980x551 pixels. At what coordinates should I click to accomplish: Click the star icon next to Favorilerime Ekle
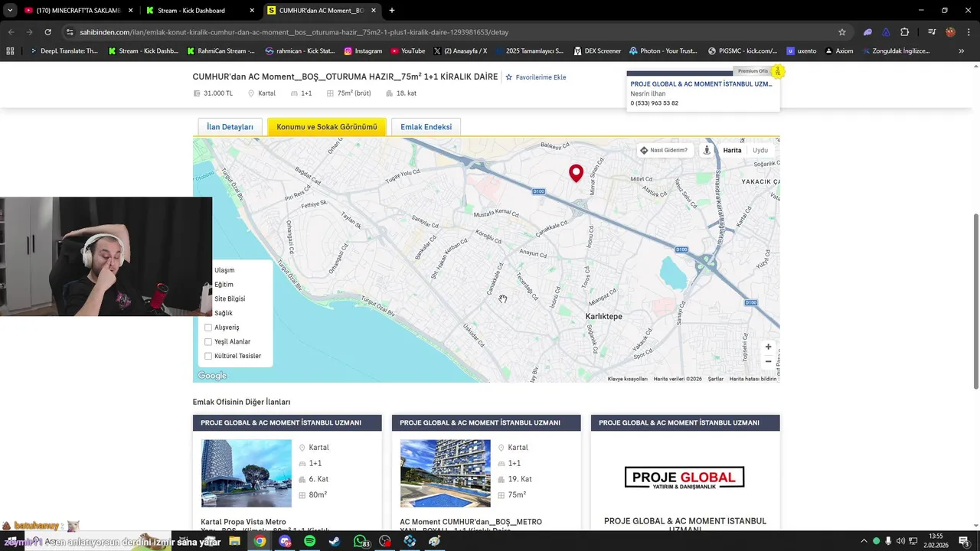tap(508, 77)
